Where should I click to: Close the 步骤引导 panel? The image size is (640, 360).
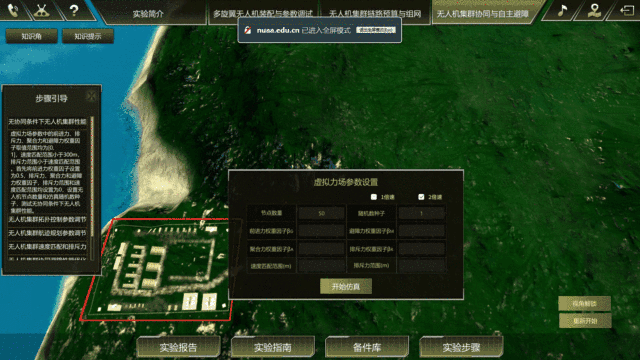(x=91, y=96)
